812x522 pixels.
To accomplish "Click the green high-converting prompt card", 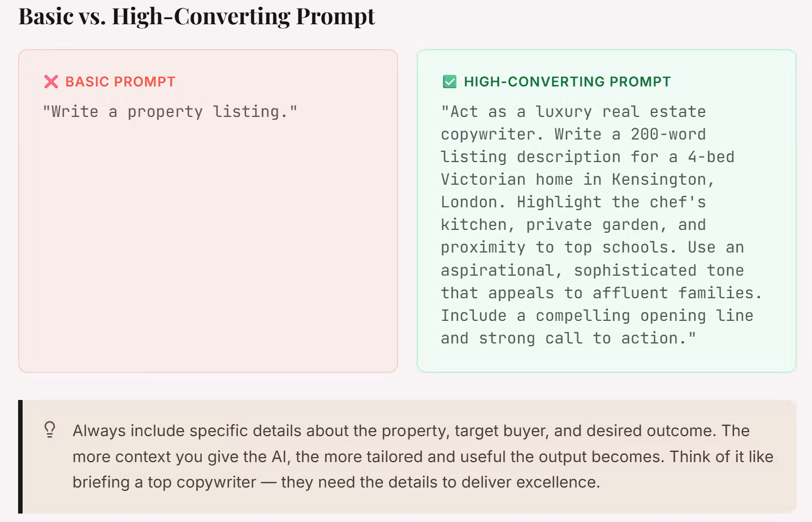I will pos(607,211).
